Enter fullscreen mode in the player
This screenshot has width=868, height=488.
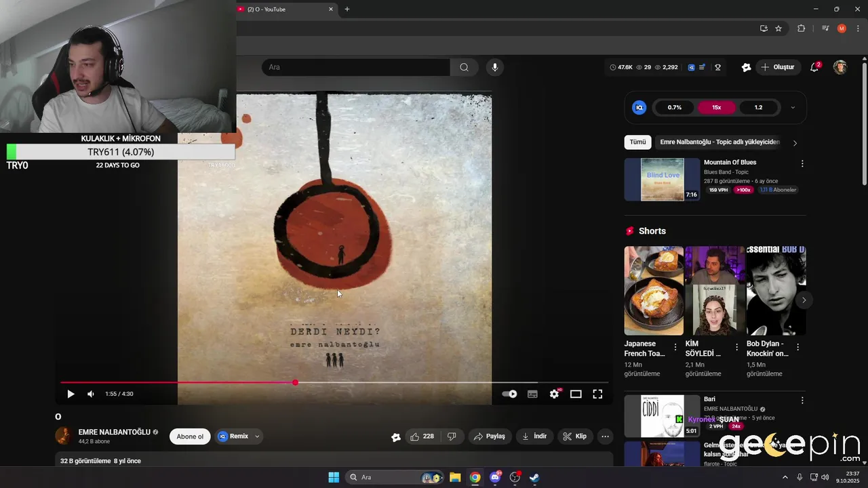(597, 394)
